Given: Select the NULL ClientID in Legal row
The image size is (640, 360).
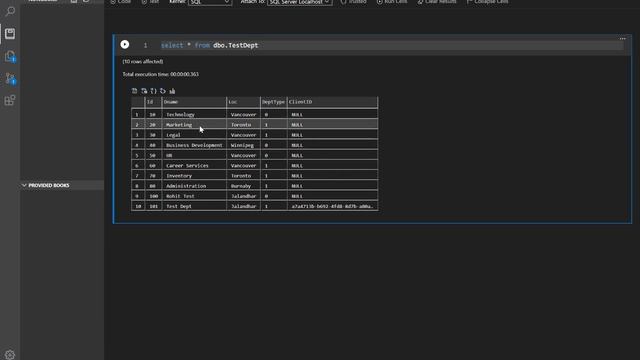Looking at the screenshot, I should point(333,135).
